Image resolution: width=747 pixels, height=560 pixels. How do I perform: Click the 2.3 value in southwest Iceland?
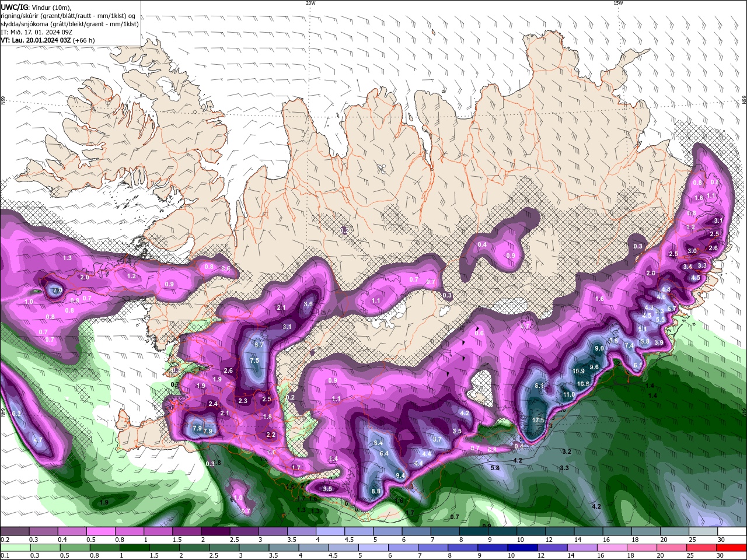tap(243, 401)
